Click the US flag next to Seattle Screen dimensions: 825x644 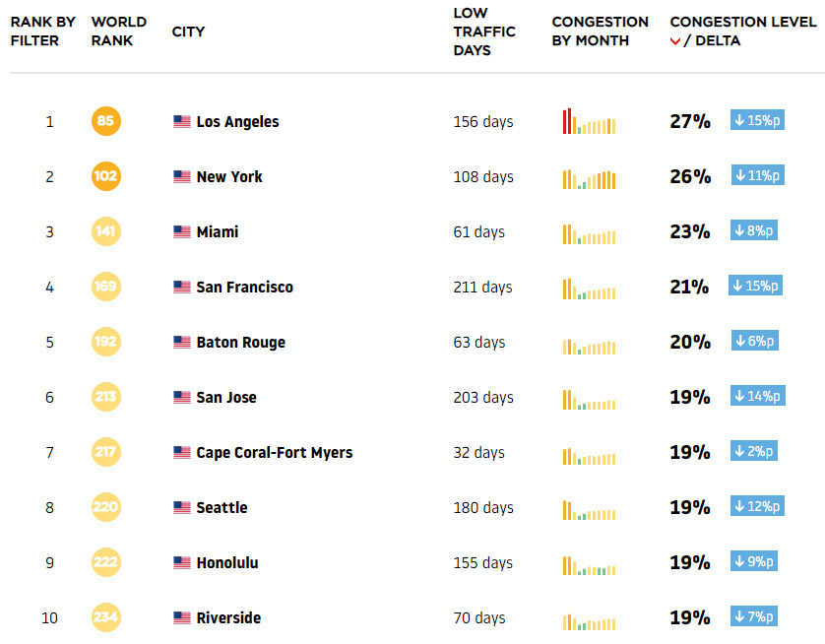pyautogui.click(x=182, y=508)
